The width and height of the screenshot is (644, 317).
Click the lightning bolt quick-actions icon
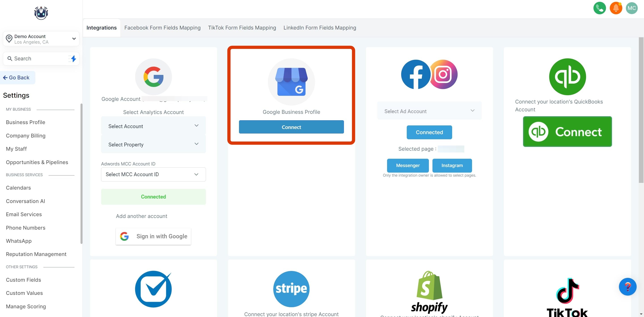73,59
